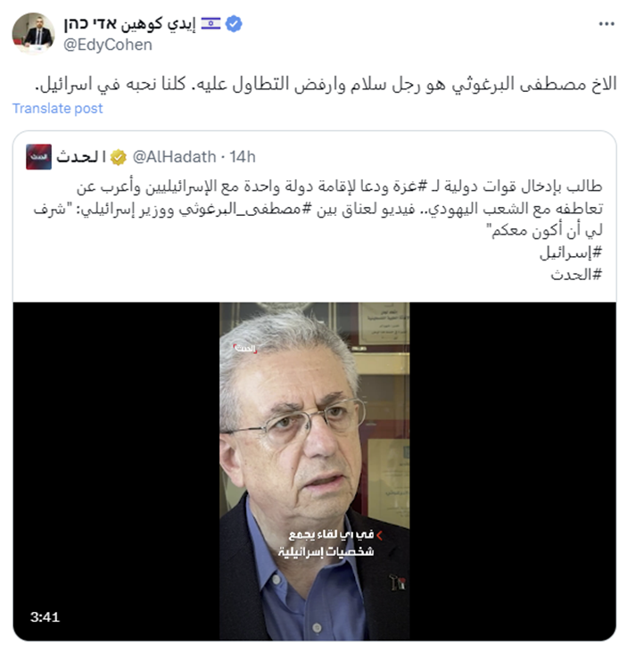
Task: Click the gold verified badge on AlHadath
Action: 119,157
